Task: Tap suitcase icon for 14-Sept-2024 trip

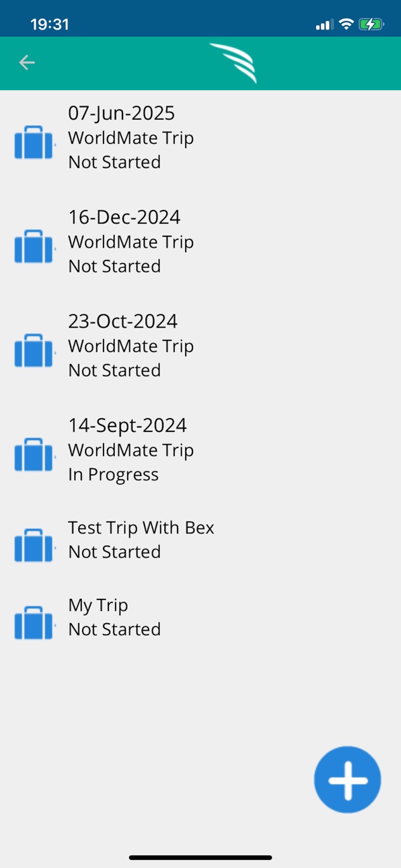Action: point(34,454)
